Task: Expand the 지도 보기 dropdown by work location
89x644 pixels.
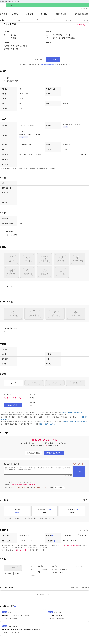Action: click(83, 155)
